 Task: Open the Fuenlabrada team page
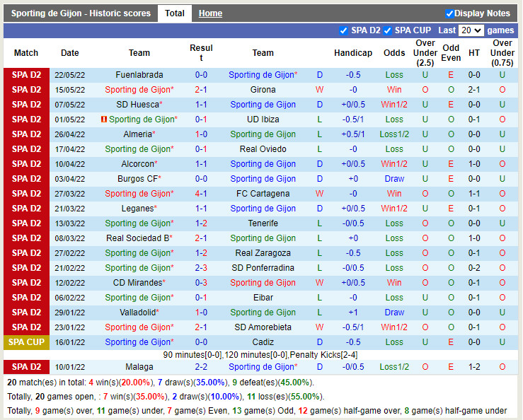click(x=139, y=75)
